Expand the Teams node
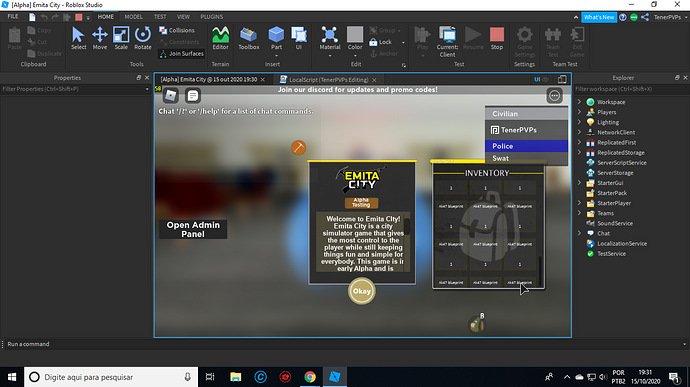The height and width of the screenshot is (387, 690). coord(580,213)
